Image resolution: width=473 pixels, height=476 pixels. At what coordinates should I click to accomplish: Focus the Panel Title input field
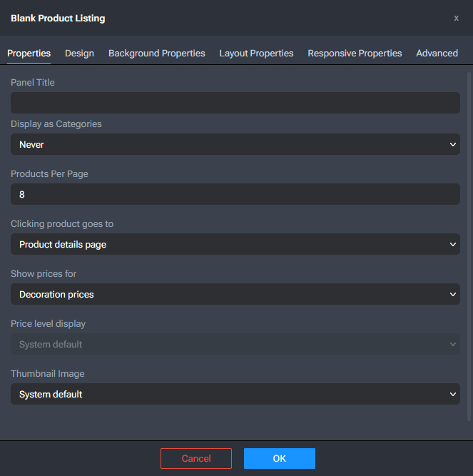235,103
